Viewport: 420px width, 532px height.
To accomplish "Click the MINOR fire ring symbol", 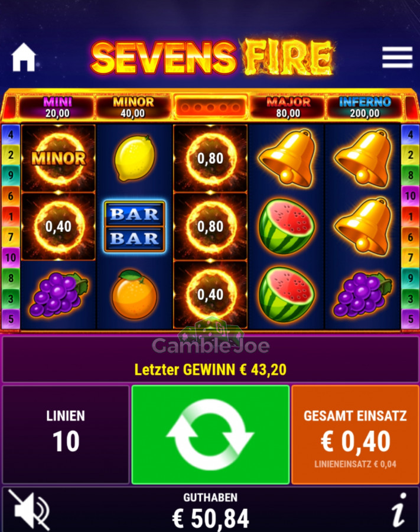I will point(58,158).
